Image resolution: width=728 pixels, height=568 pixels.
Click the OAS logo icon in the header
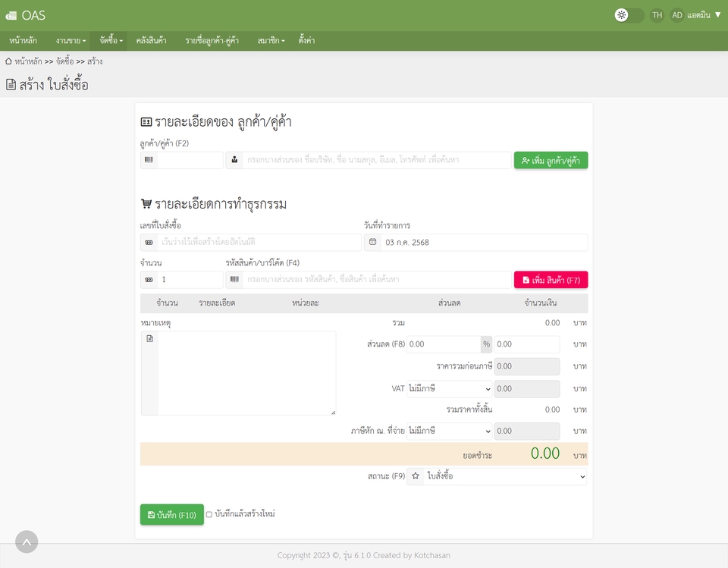point(14,14)
